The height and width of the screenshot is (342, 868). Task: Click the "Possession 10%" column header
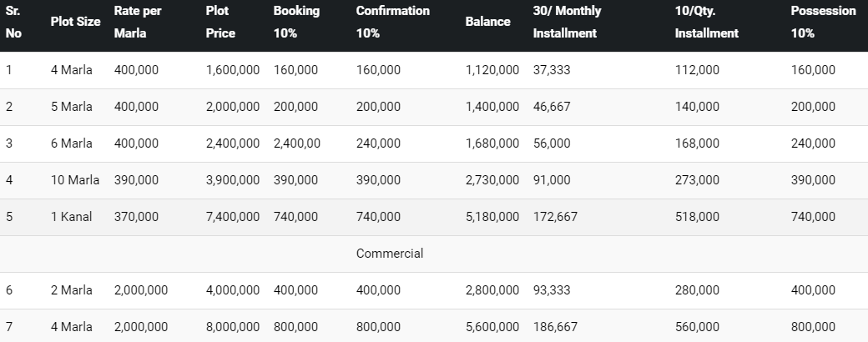click(x=823, y=23)
